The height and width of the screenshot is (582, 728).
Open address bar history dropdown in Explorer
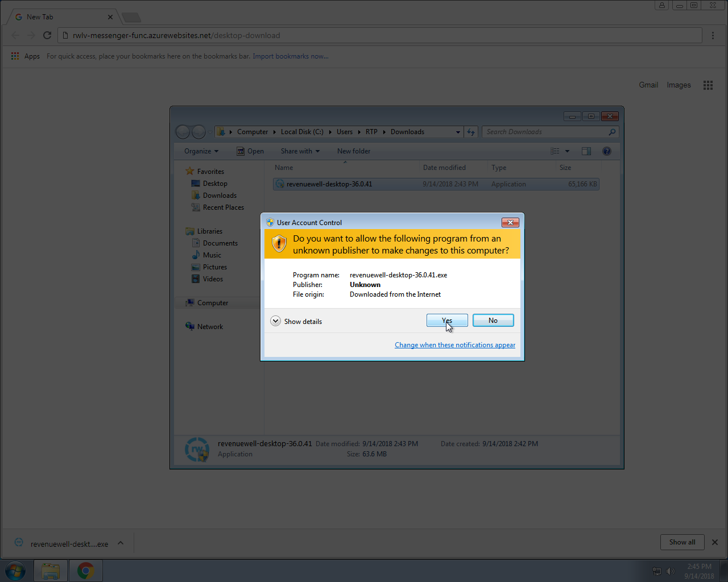(x=458, y=132)
